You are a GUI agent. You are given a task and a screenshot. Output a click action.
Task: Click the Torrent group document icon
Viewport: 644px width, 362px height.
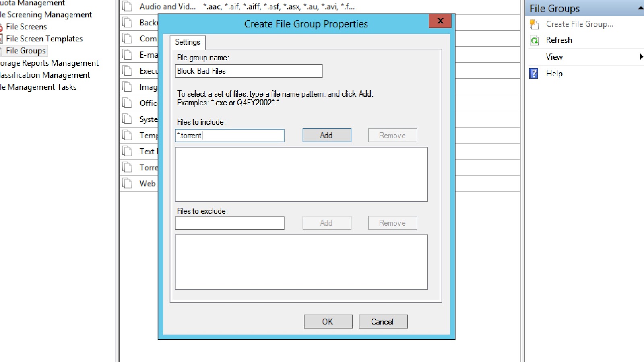[127, 167]
